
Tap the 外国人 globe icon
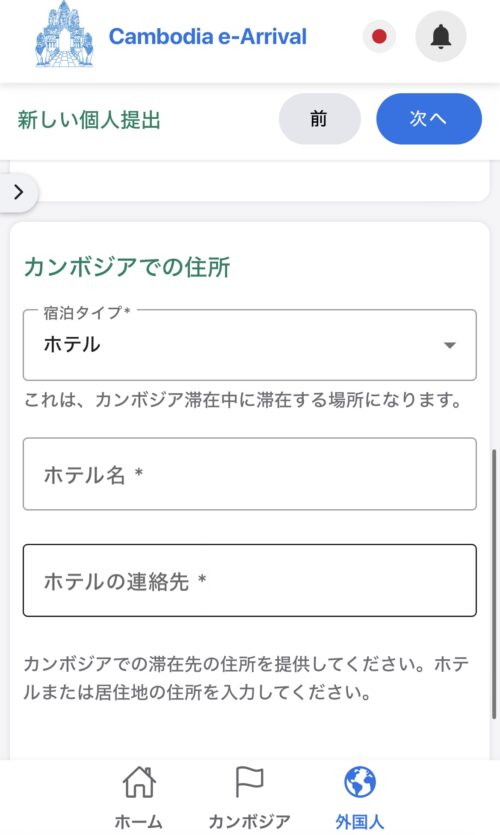coord(360,782)
